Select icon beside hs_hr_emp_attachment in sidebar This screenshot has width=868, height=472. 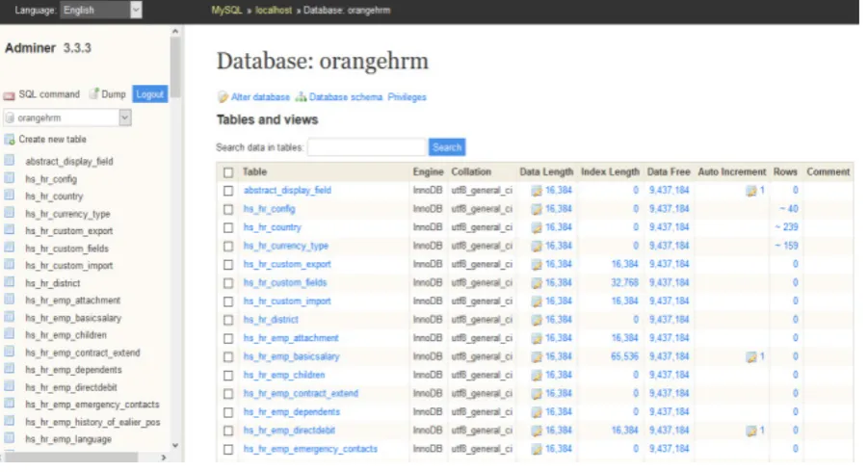(x=10, y=300)
